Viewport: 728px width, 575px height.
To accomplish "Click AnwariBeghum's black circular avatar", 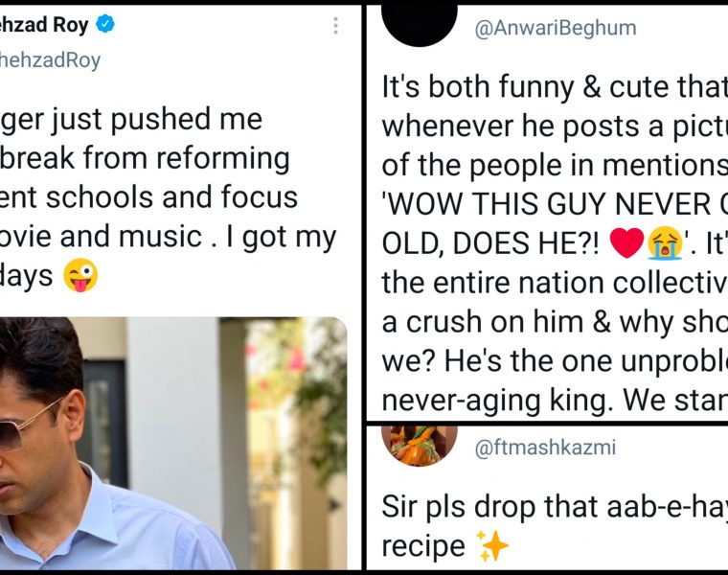I will [419, 21].
